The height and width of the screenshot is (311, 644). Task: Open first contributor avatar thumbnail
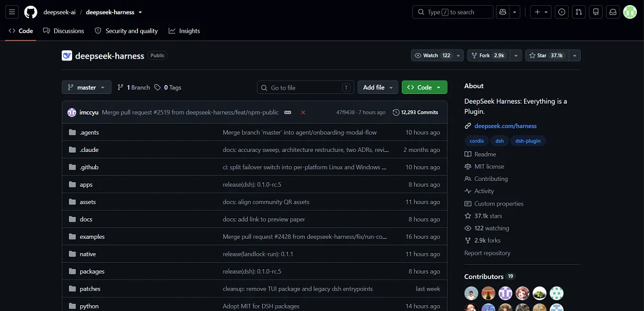click(471, 294)
